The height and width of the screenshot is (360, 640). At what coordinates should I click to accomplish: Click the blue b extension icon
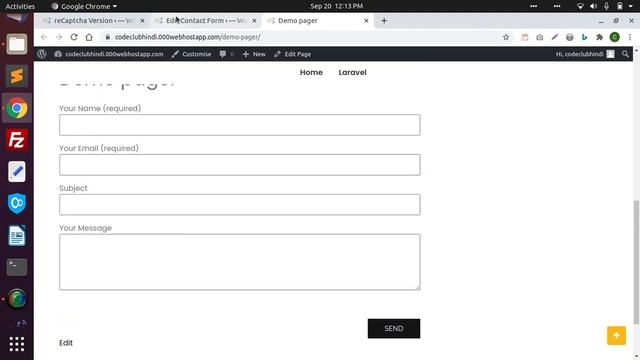(x=584, y=37)
